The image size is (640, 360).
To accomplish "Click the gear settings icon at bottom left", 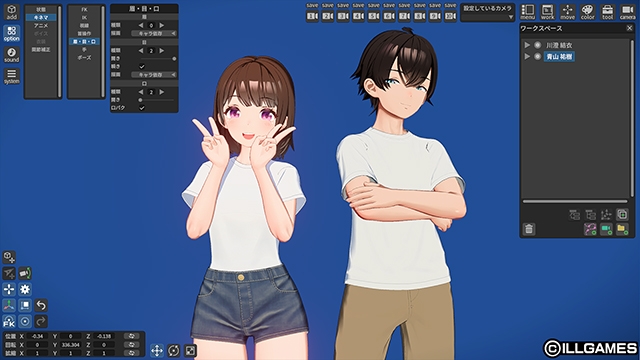I will pyautogui.click(x=25, y=289).
